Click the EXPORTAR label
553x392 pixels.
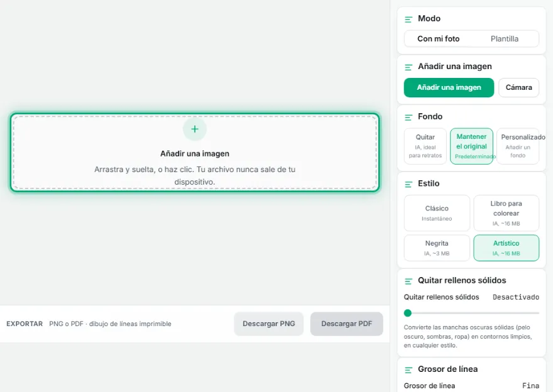tap(25, 324)
